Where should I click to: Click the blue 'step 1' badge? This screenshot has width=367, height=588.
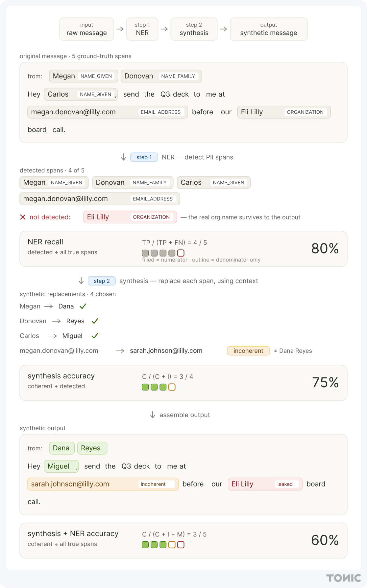(144, 157)
